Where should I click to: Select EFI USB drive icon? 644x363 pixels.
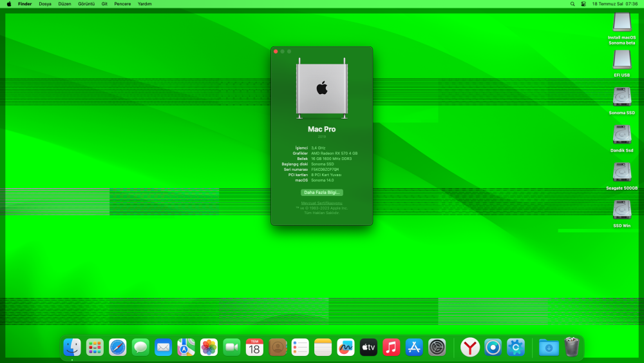pyautogui.click(x=622, y=63)
